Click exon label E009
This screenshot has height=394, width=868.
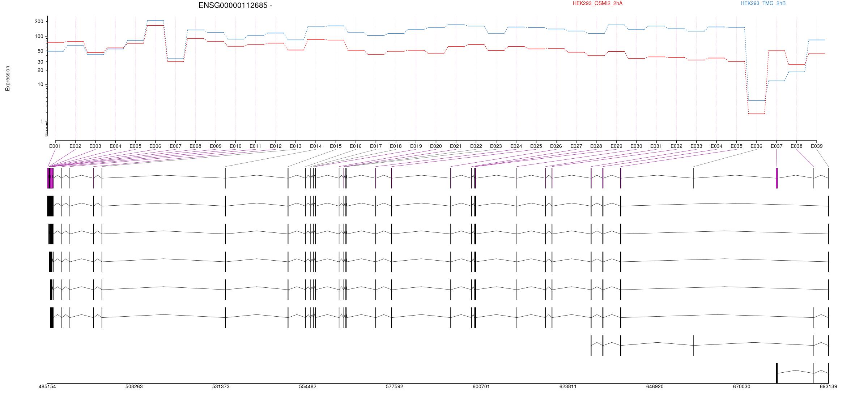(x=216, y=146)
